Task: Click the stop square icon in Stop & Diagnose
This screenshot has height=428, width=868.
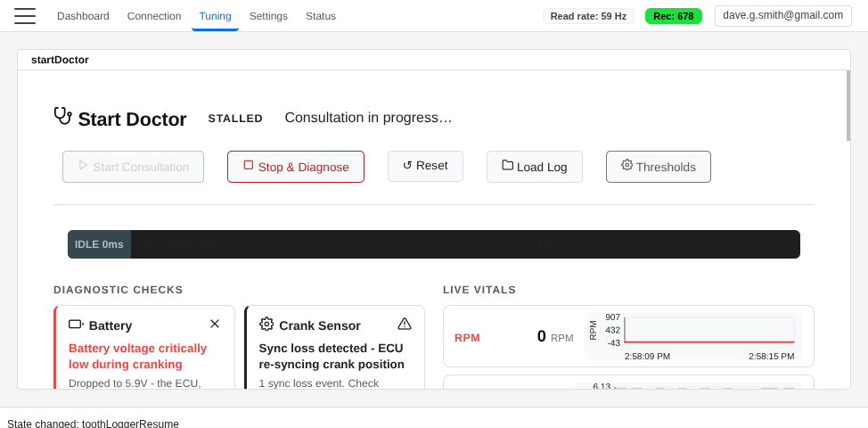Action: (249, 165)
